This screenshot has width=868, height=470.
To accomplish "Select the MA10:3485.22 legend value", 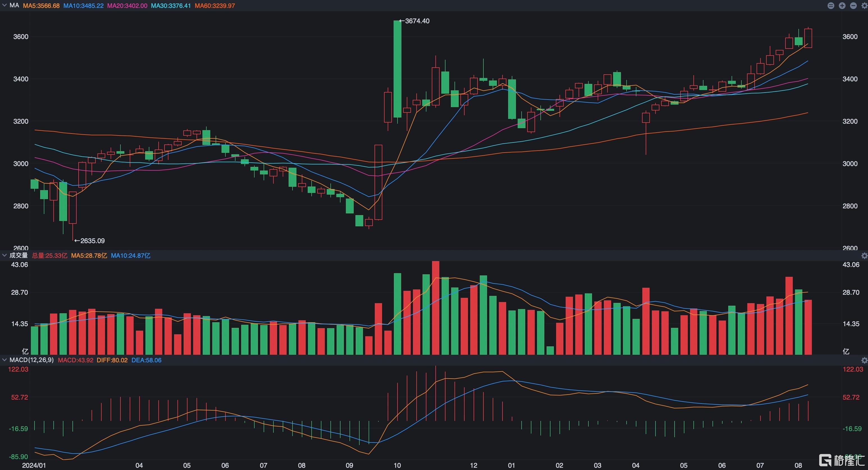I will 84,6.
